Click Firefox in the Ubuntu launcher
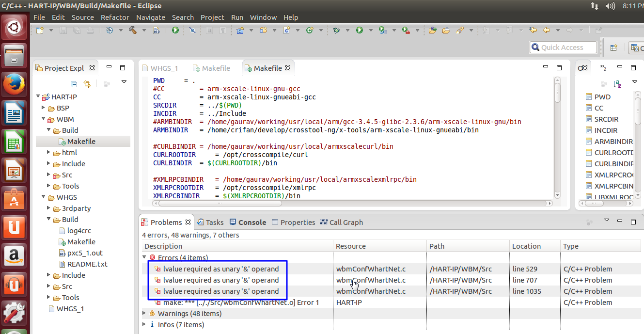This screenshot has width=644, height=334. pos(15,85)
